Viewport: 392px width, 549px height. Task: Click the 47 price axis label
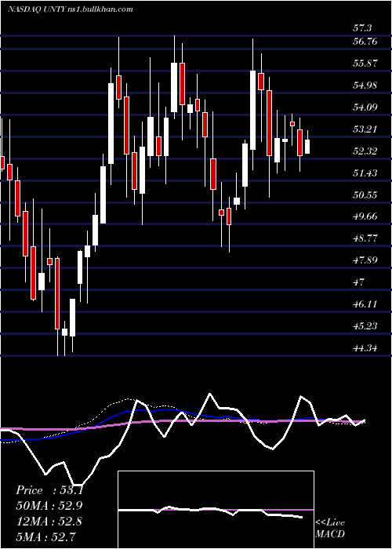[x=359, y=282]
